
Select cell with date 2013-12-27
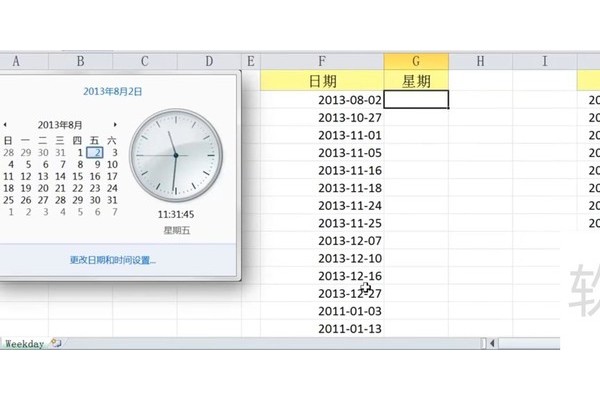(x=322, y=294)
